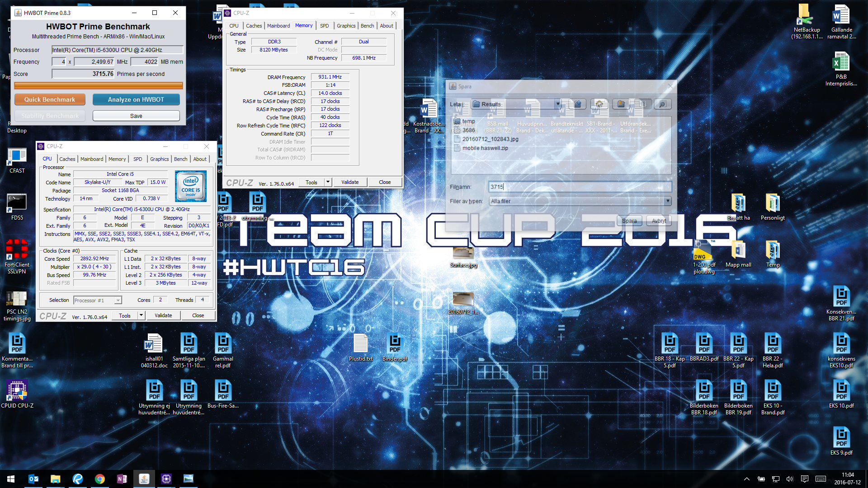
Task: Click the orange benchmark progress bar
Action: click(x=98, y=85)
